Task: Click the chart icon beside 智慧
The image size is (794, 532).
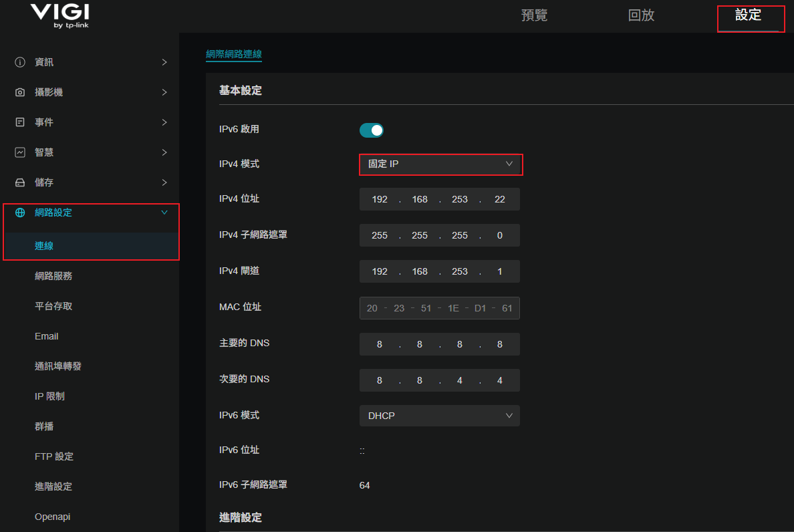Action: [x=20, y=152]
